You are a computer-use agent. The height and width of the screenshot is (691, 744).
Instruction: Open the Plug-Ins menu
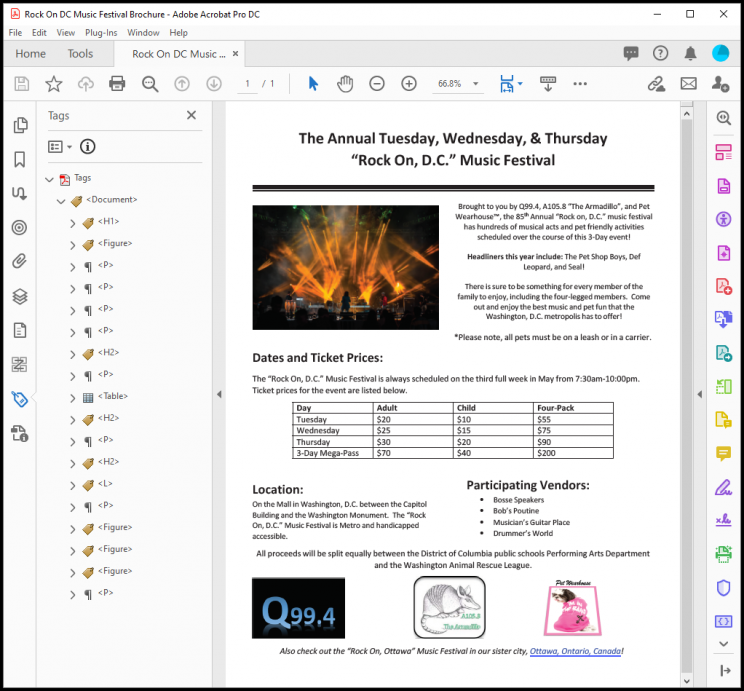101,33
